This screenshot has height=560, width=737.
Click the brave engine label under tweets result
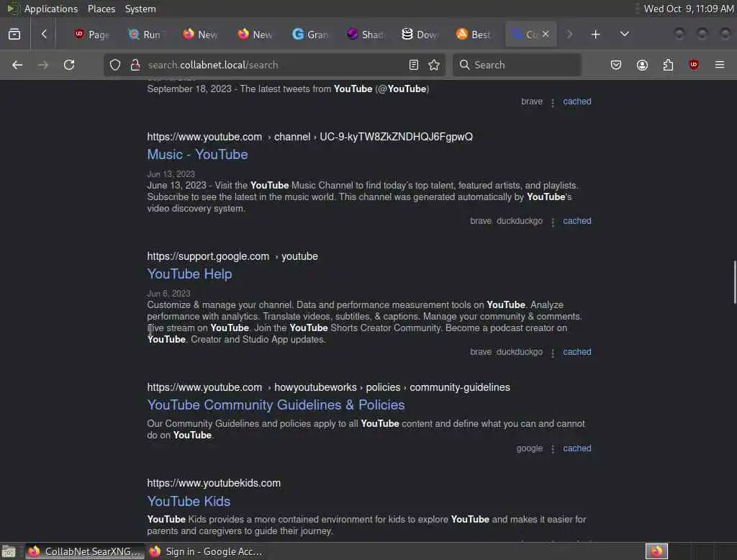(532, 101)
